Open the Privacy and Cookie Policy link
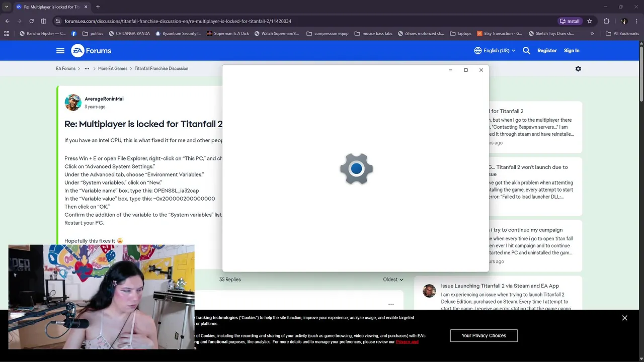 pos(407,342)
